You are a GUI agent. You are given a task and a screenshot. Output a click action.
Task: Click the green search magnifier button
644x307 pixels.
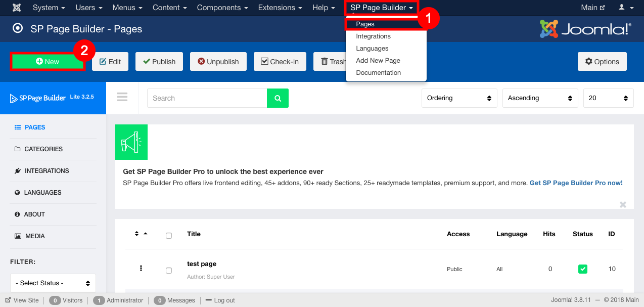[278, 98]
